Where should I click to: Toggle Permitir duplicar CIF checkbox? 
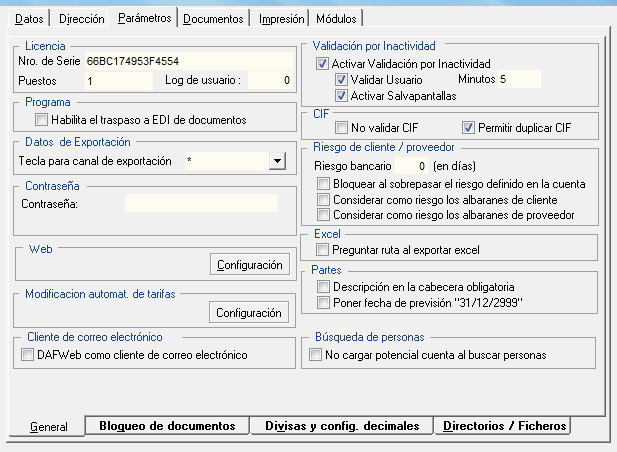[468, 127]
